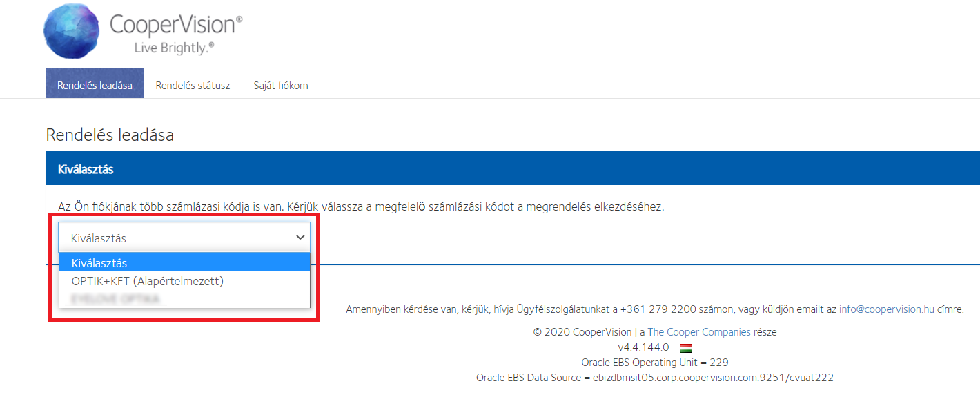Switch to the Rendelés státusz tab
This screenshot has height=406, width=980.
tap(193, 86)
